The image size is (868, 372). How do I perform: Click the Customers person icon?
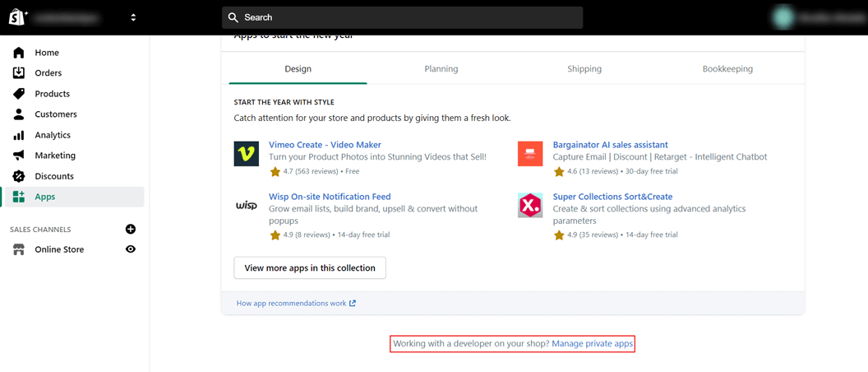(19, 114)
